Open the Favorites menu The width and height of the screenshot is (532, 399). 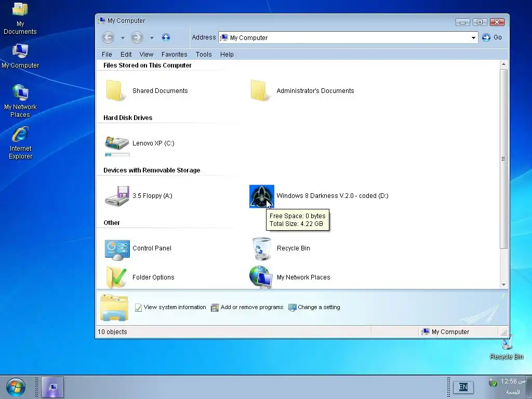pos(175,54)
